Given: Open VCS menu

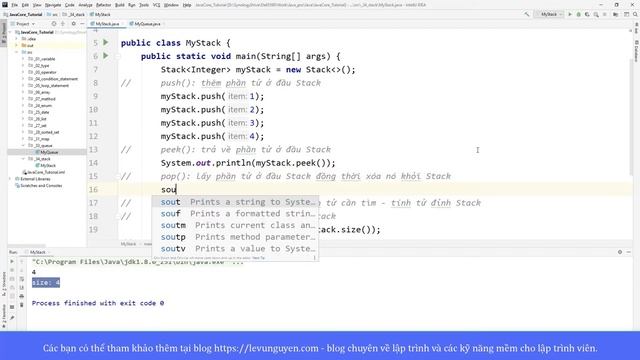Looking at the screenshot, I should (156, 5).
